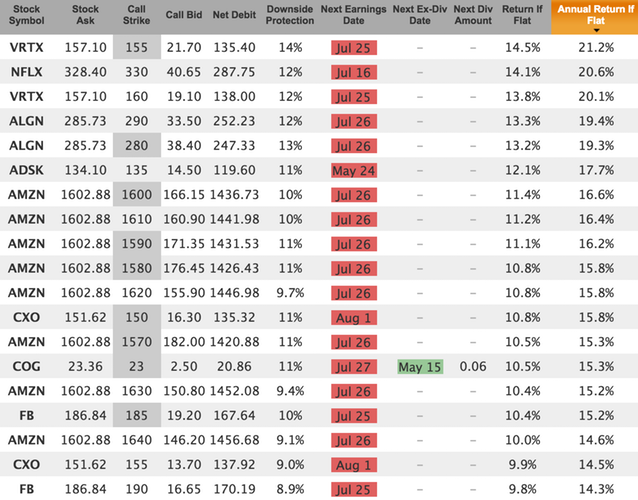Click the 20.6% annual return value
Viewport: 638px width, 500px height.
pyautogui.click(x=596, y=72)
